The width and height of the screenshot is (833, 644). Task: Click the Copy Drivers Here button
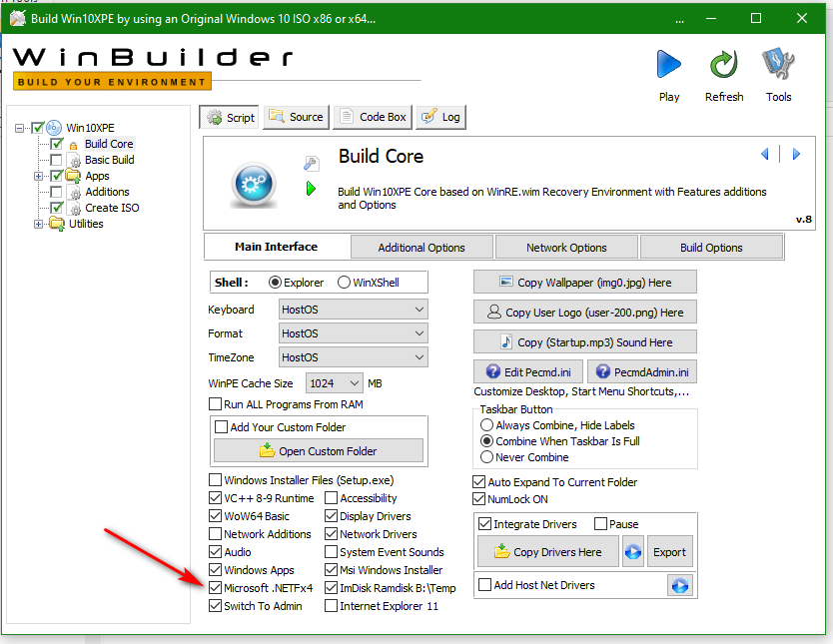coord(548,551)
